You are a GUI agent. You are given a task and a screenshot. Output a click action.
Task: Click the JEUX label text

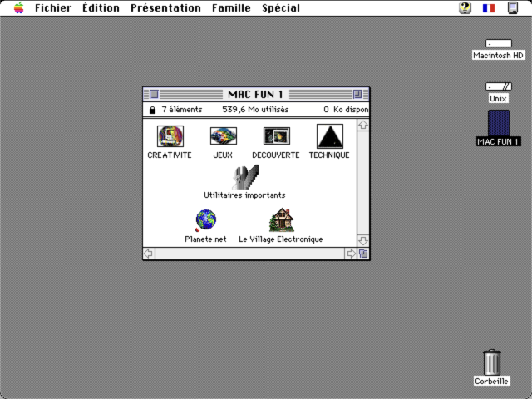[x=223, y=155]
